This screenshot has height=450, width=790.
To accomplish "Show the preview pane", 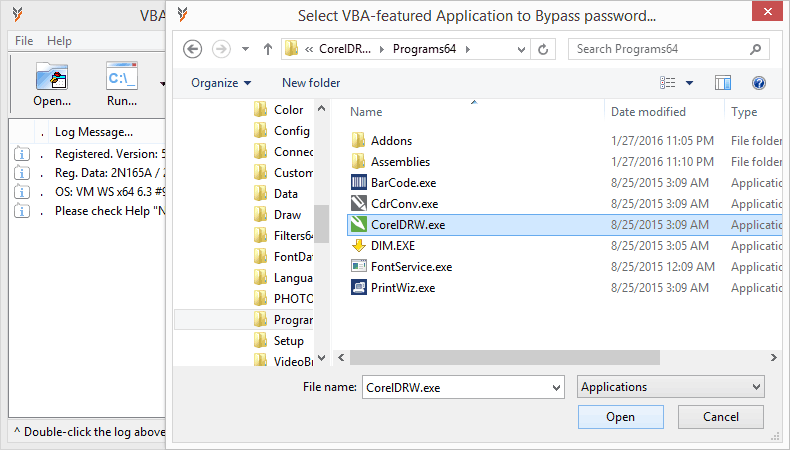I will click(x=723, y=83).
